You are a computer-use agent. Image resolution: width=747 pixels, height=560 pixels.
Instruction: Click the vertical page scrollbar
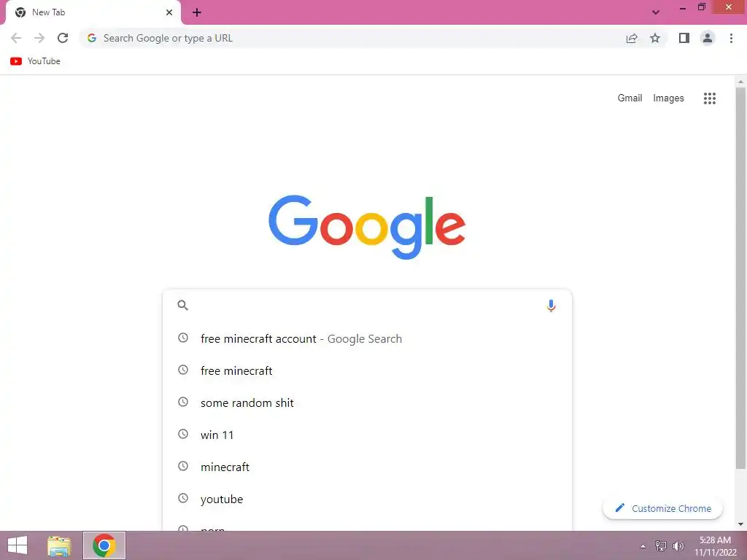[741, 279]
